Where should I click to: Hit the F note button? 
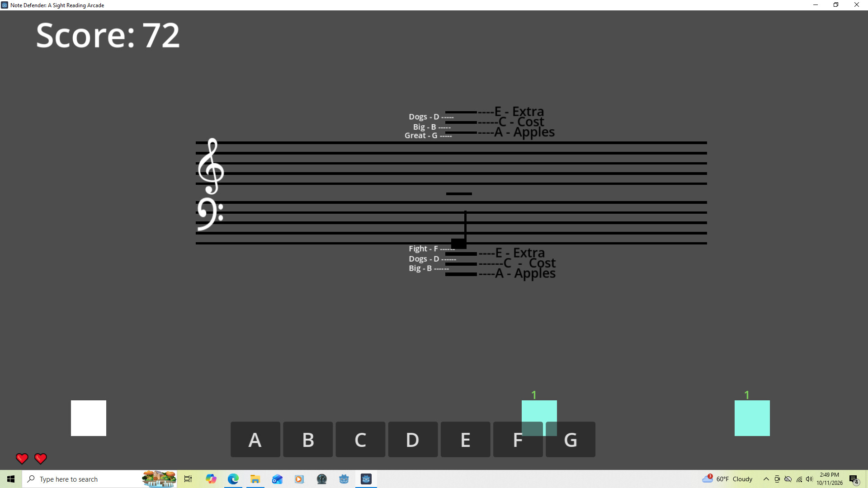[x=518, y=439]
